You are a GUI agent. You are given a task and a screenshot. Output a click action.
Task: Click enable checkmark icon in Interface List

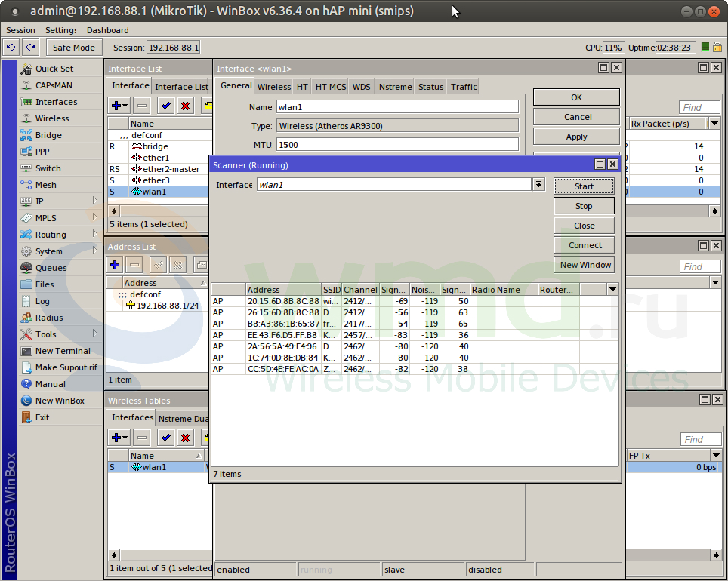click(165, 106)
